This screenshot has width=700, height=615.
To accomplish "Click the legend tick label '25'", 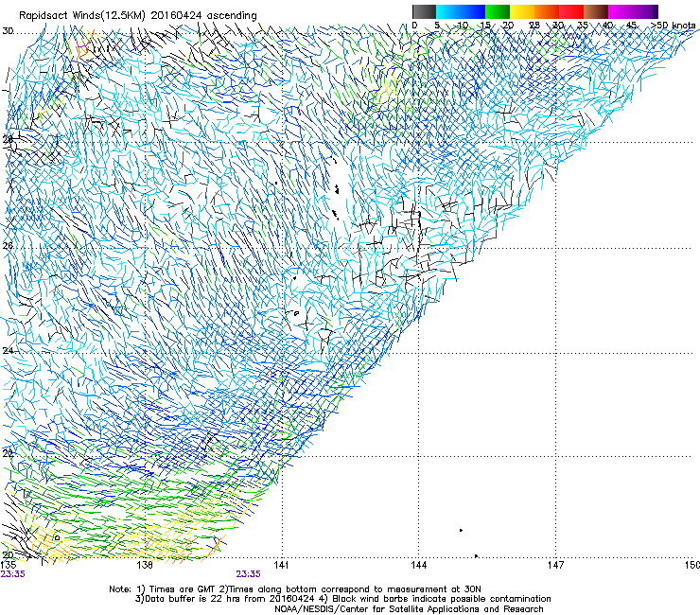I will point(534,26).
